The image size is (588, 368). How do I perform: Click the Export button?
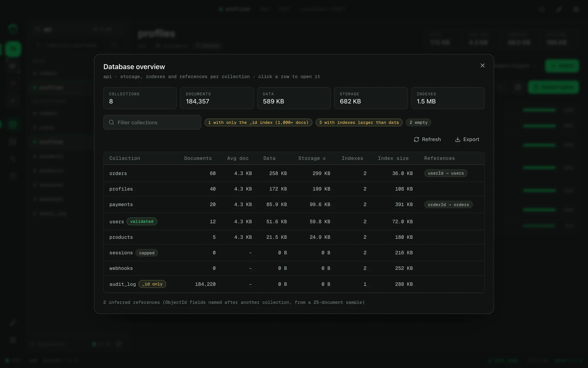467,139
